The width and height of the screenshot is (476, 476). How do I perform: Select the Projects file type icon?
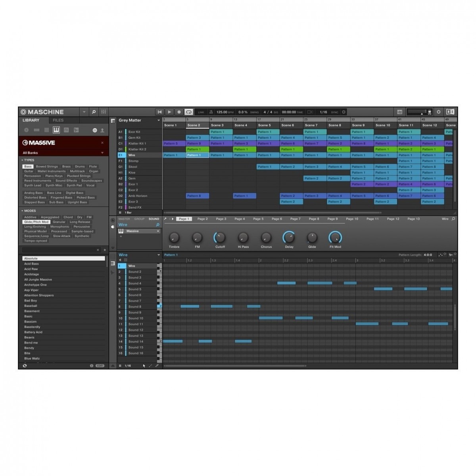pyautogui.click(x=27, y=130)
